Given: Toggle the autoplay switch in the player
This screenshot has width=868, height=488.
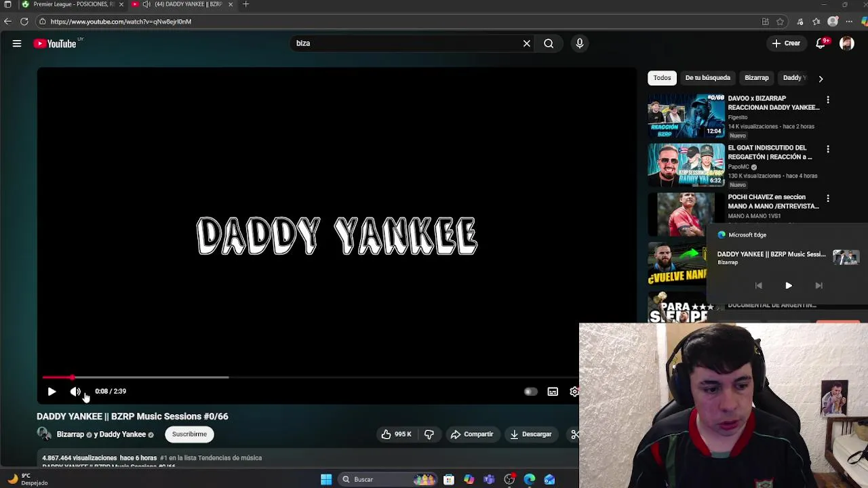Looking at the screenshot, I should click(530, 391).
